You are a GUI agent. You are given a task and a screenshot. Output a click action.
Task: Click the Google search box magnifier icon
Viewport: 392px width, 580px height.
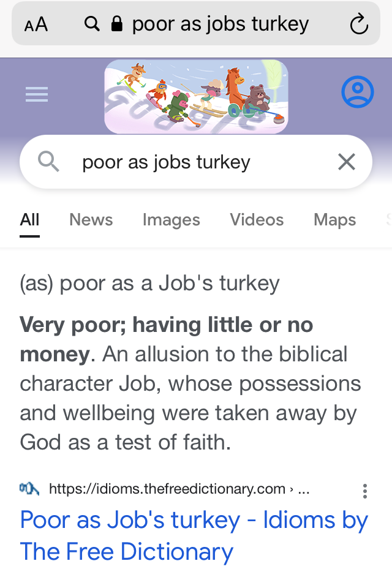(48, 162)
